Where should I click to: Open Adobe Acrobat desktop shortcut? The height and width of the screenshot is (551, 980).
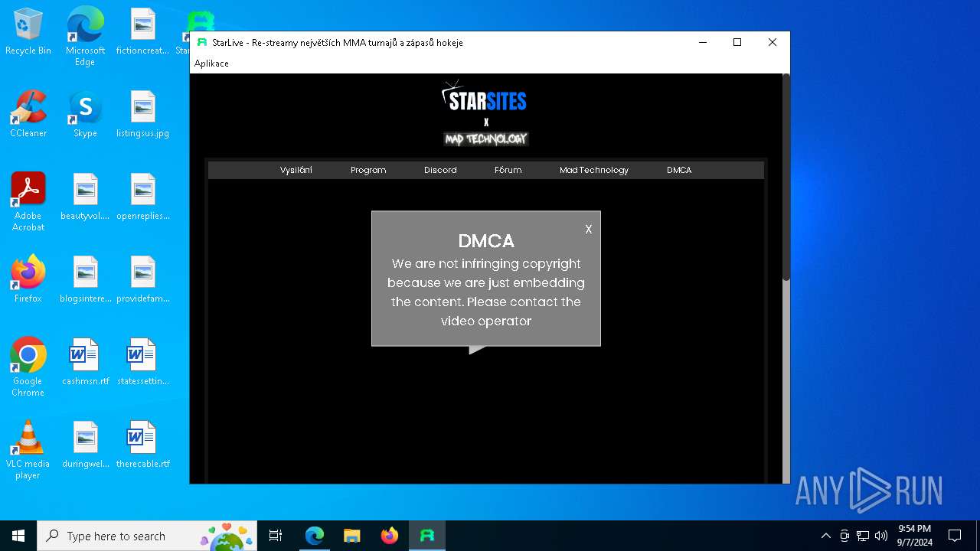tap(28, 202)
